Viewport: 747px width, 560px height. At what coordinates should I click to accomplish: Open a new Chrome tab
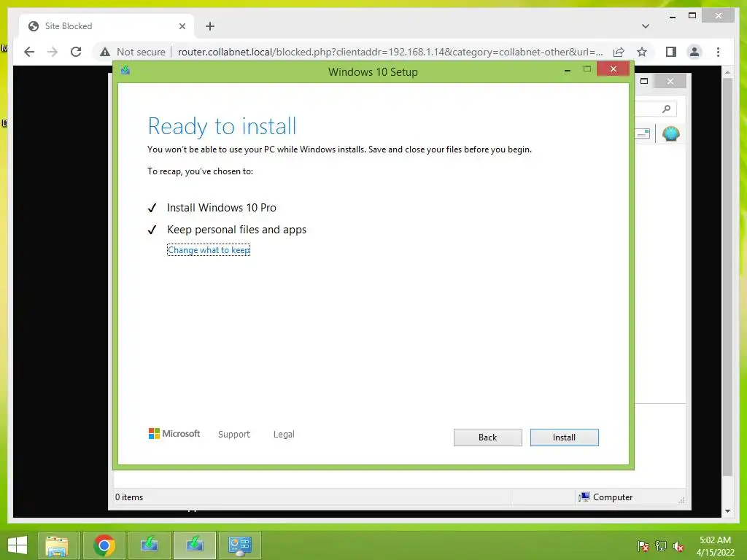210,26
